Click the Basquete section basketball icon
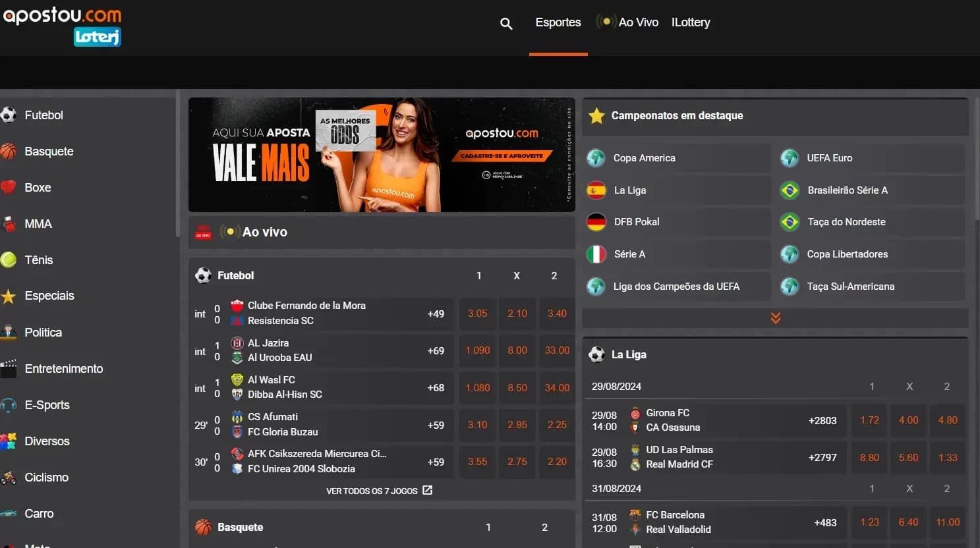The height and width of the screenshot is (548, 980). pyautogui.click(x=203, y=527)
